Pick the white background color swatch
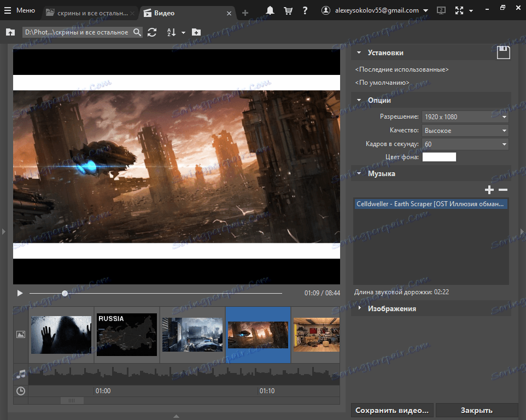The height and width of the screenshot is (420, 526). click(439, 157)
